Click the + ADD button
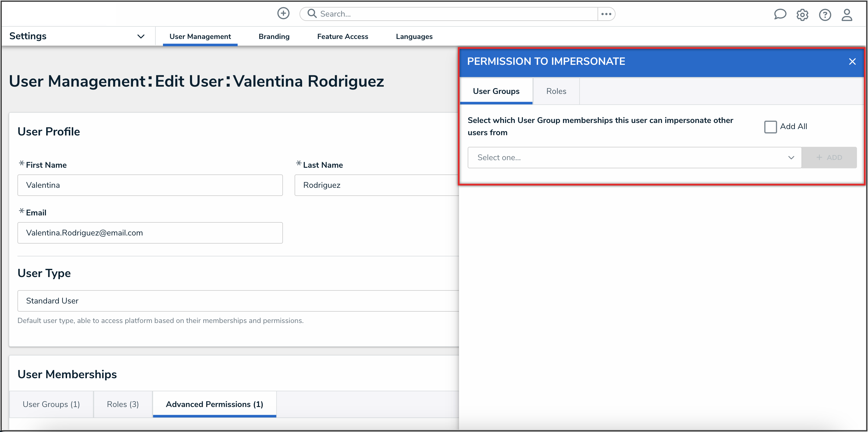 click(829, 158)
